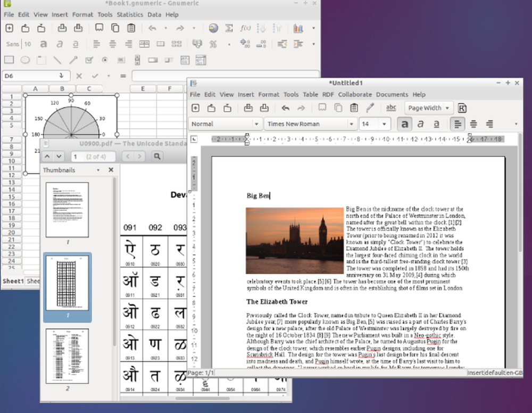Click the percent format icon in Gnumeric
Screen dimensions: 532x413
213,44
